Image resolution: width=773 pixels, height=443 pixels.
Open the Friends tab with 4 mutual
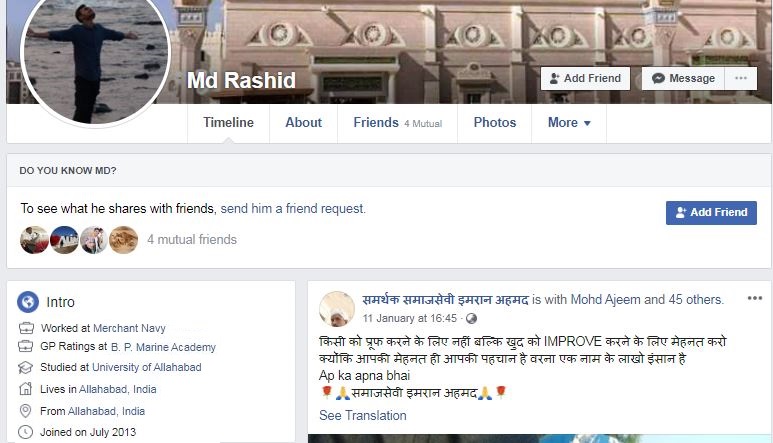pyautogui.click(x=397, y=123)
